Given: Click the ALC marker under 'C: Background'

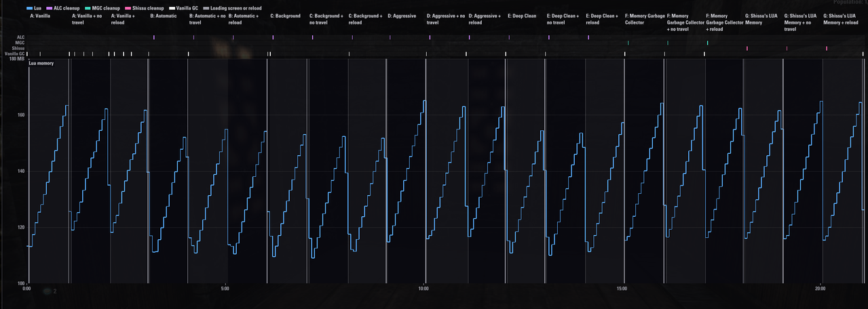Looking at the screenshot, I should tap(273, 37).
